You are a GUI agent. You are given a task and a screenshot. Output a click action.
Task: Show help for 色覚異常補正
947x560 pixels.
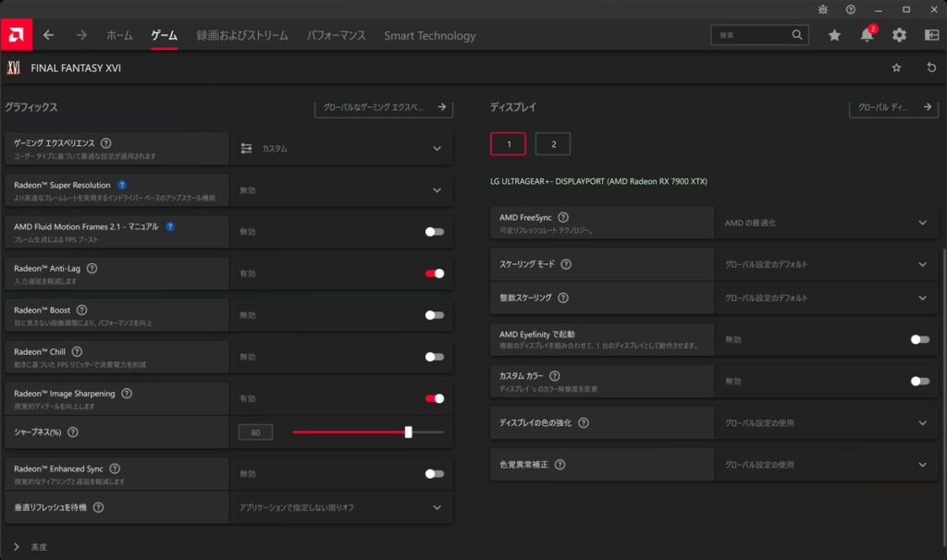pos(560,465)
